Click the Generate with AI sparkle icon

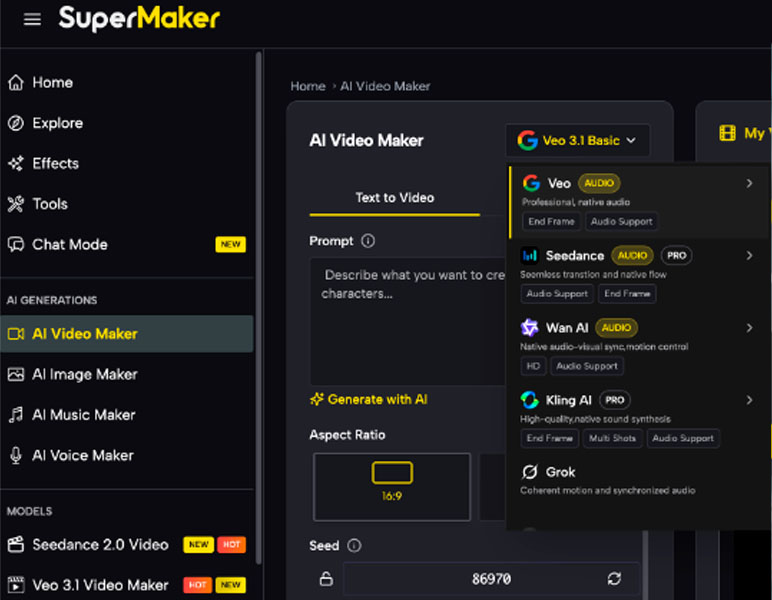point(317,399)
